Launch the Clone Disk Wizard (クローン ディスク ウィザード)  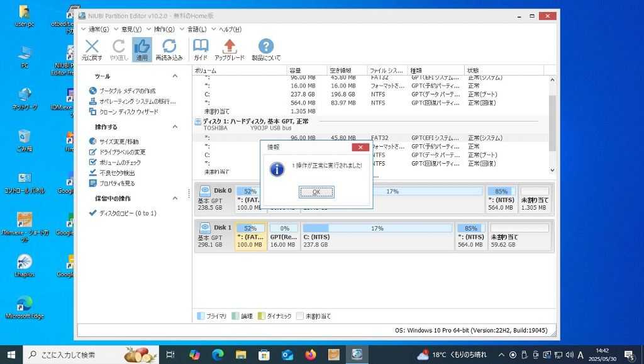[128, 111]
